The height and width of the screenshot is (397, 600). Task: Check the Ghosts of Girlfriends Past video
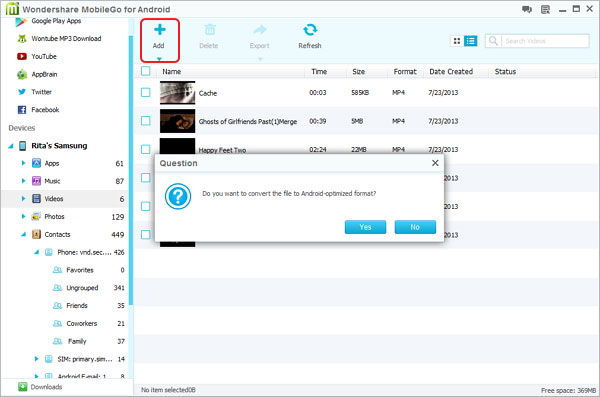point(145,121)
